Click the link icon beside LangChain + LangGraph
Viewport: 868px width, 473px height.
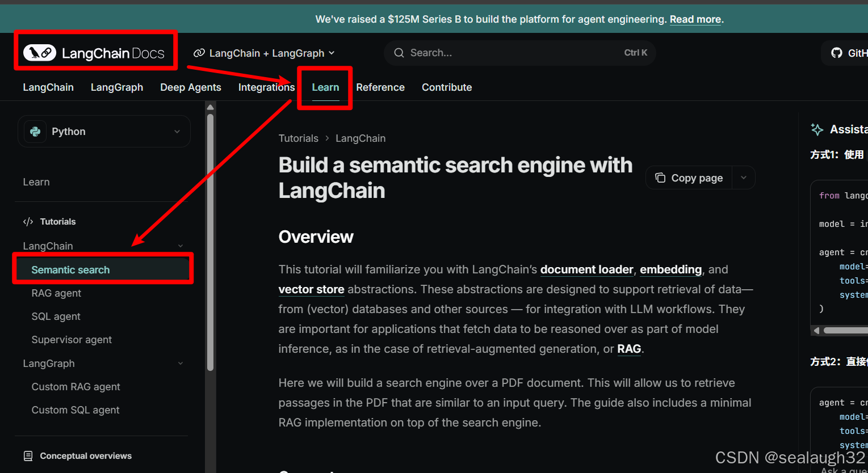point(199,53)
